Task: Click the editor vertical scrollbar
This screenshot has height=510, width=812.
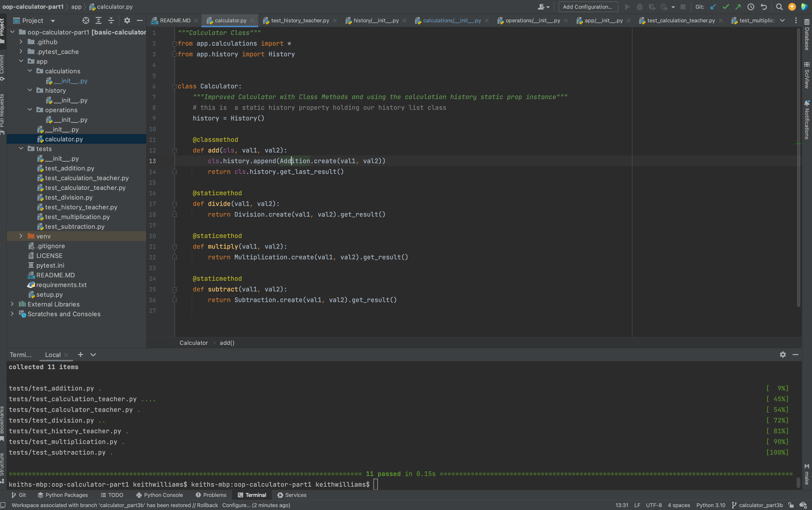Action: coord(798,169)
